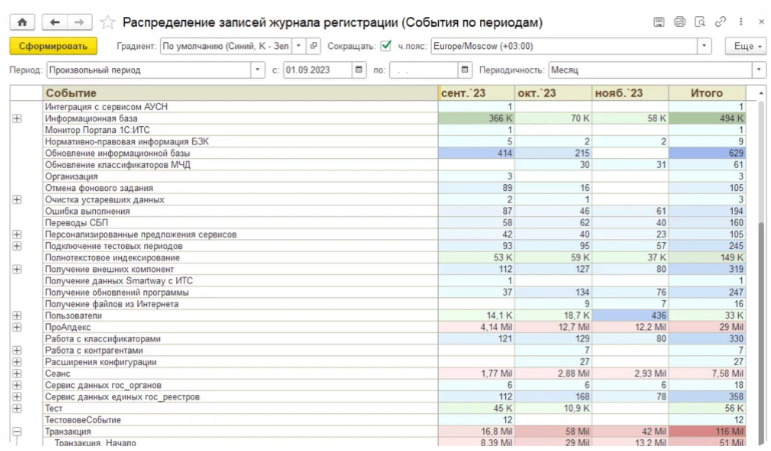
Task: Expand Персонализированные предложения сервисов row
Action: (x=17, y=235)
